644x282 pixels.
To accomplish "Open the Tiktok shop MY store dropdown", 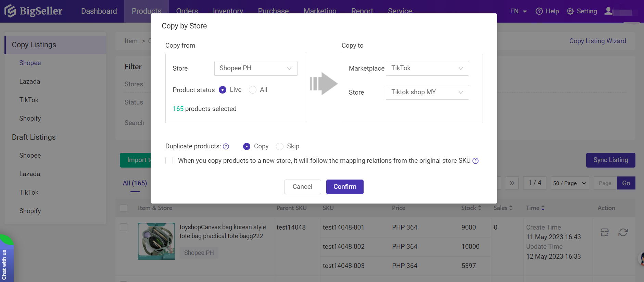I will click(427, 92).
